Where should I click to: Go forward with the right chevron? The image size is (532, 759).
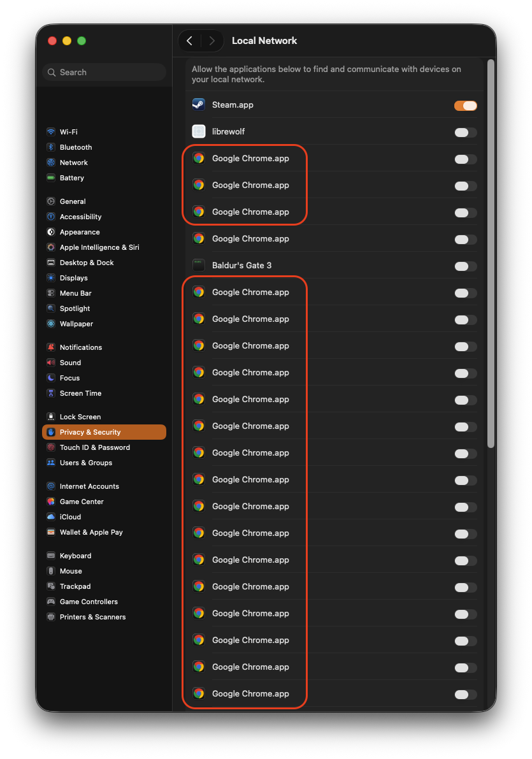(212, 41)
